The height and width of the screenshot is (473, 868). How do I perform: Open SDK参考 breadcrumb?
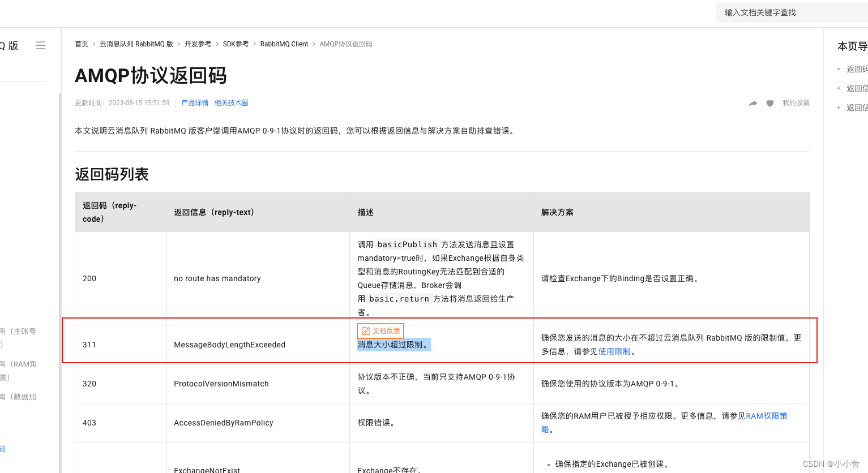pyautogui.click(x=236, y=44)
